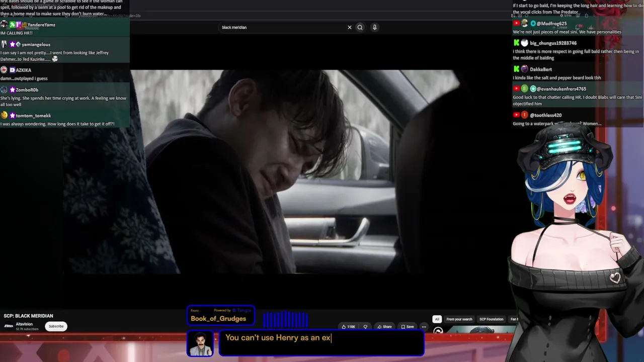
Task: Click the 'Book_of_Grudges' sender name
Action: coord(218,319)
